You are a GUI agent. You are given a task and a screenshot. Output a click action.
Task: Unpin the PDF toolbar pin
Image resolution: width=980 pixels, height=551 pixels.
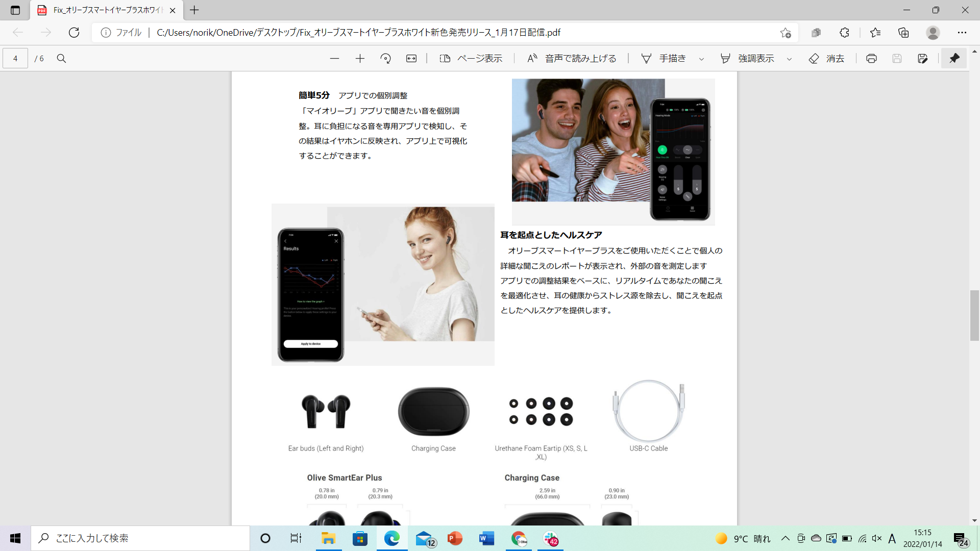tap(954, 59)
